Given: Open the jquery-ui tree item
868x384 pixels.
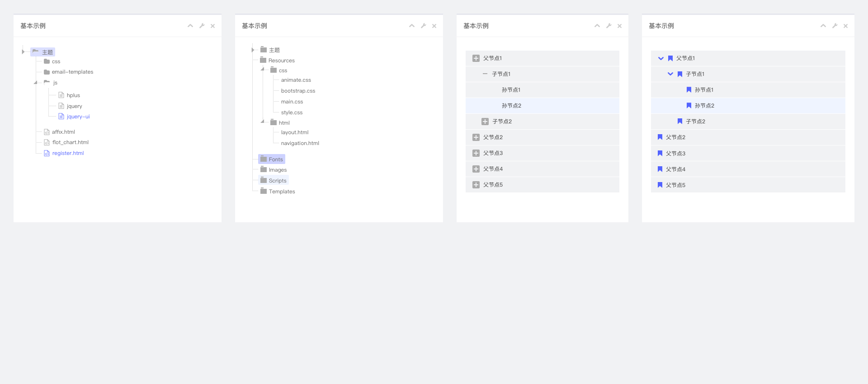Looking at the screenshot, I should click(x=78, y=117).
